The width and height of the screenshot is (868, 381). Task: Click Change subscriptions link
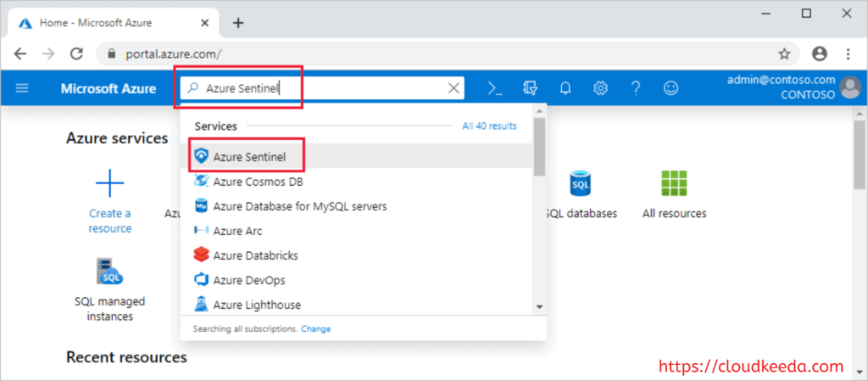pyautogui.click(x=315, y=329)
